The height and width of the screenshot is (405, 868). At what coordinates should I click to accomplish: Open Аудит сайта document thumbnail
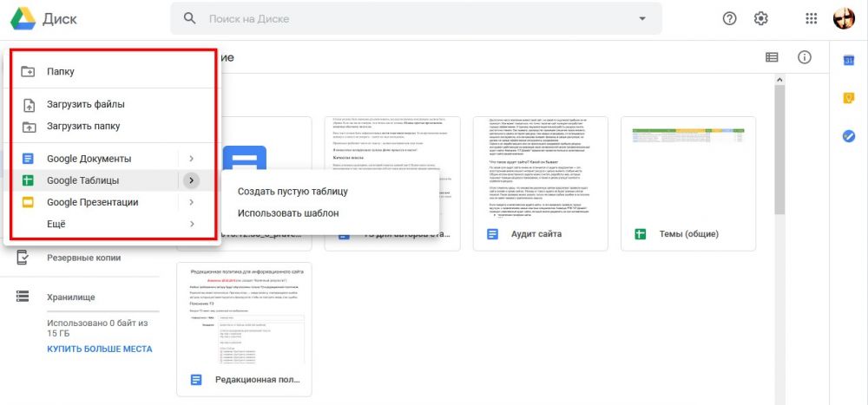click(x=540, y=167)
